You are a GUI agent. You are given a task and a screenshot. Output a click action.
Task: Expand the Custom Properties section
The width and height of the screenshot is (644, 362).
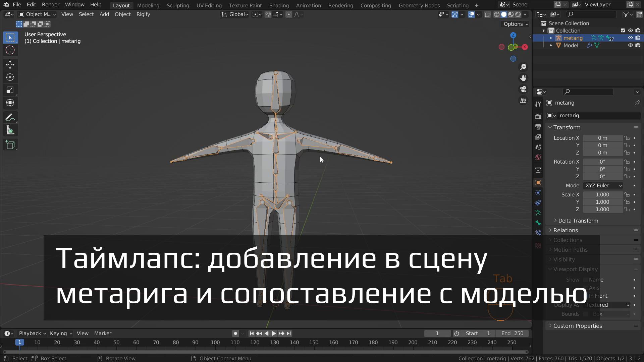click(578, 325)
